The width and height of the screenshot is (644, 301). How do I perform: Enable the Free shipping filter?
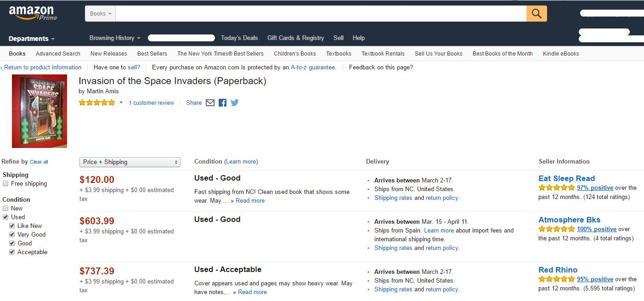5,183
